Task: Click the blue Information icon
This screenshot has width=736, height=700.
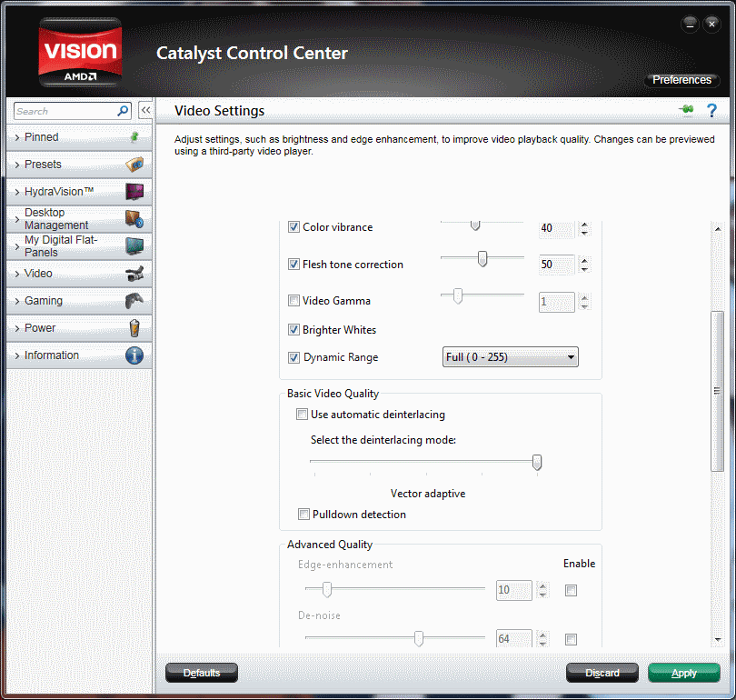Action: (x=134, y=355)
